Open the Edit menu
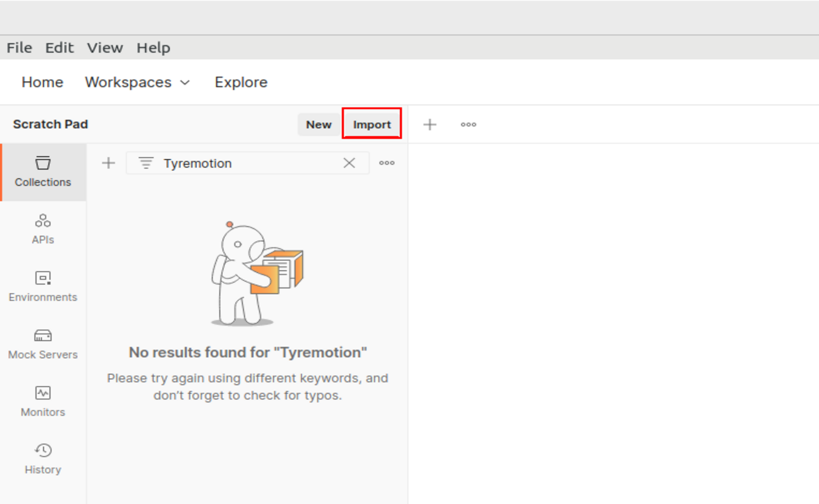 point(59,47)
